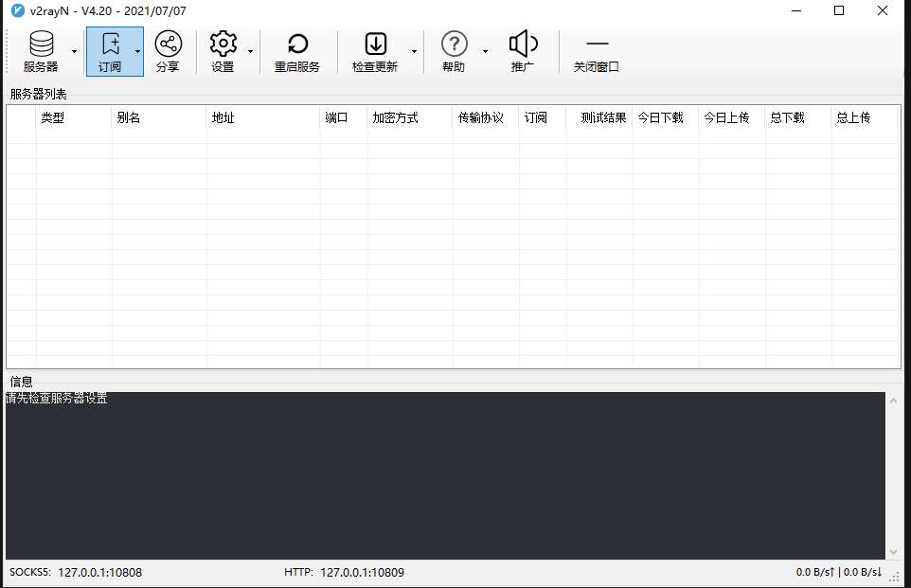Click the resize grip at the window corner
This screenshot has width=911, height=588.
(895, 577)
